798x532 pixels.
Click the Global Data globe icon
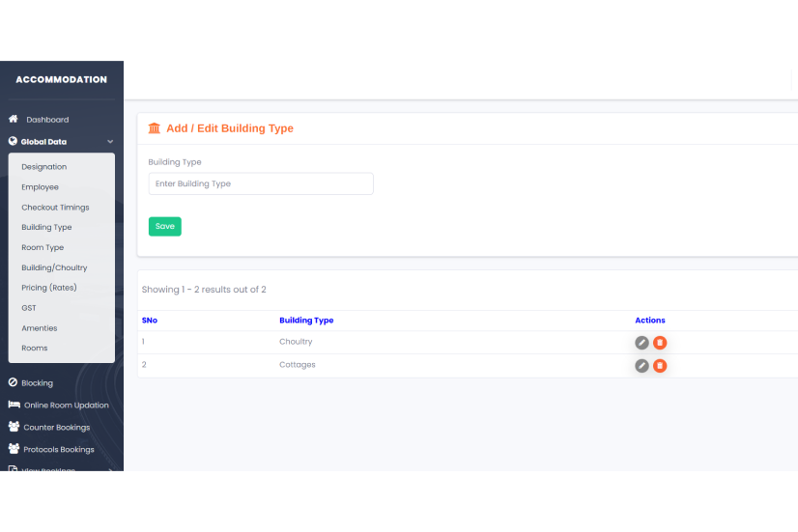coord(13,141)
